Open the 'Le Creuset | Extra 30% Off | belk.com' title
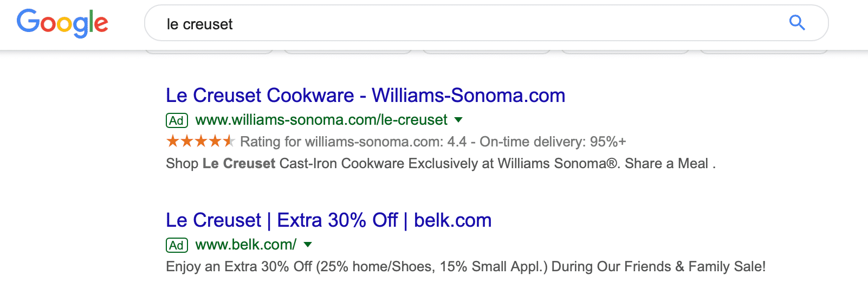This screenshot has width=868, height=281. 328,220
